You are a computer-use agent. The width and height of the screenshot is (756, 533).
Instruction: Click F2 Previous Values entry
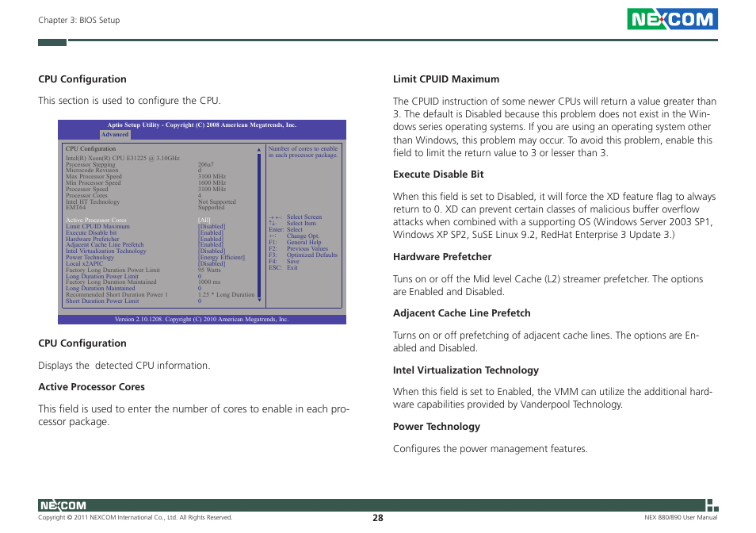[x=298, y=248]
